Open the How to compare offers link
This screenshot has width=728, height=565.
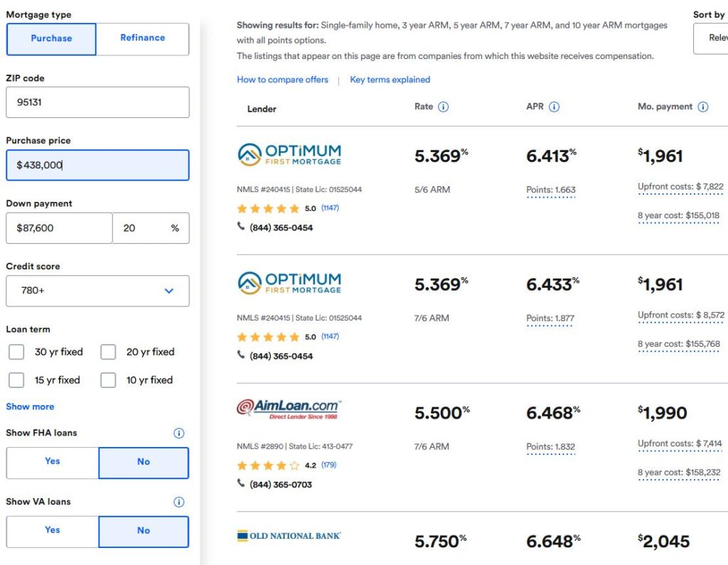click(x=282, y=80)
